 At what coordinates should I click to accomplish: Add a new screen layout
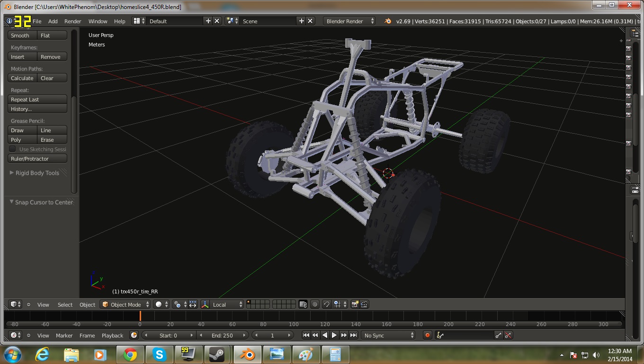(x=208, y=21)
